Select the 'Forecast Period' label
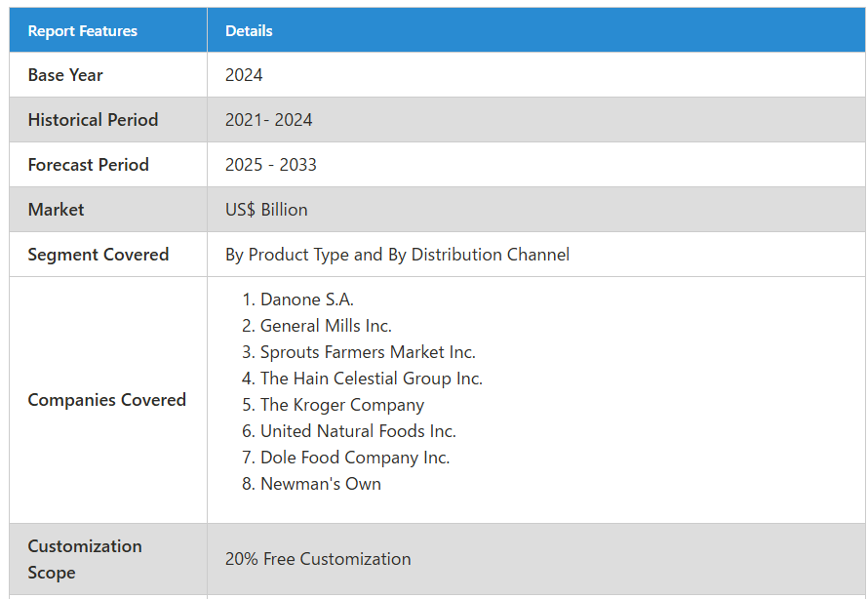This screenshot has width=868, height=599. click(x=88, y=165)
